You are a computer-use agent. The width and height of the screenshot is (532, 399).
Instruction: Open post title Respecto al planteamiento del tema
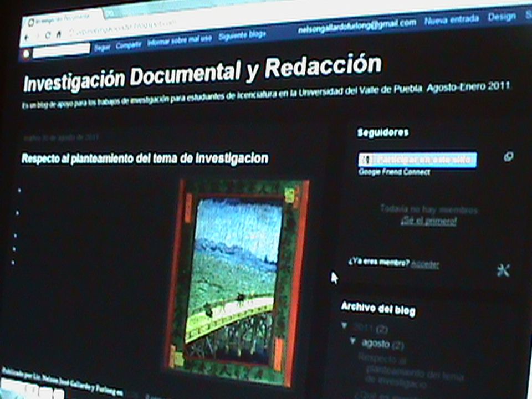pos(145,158)
